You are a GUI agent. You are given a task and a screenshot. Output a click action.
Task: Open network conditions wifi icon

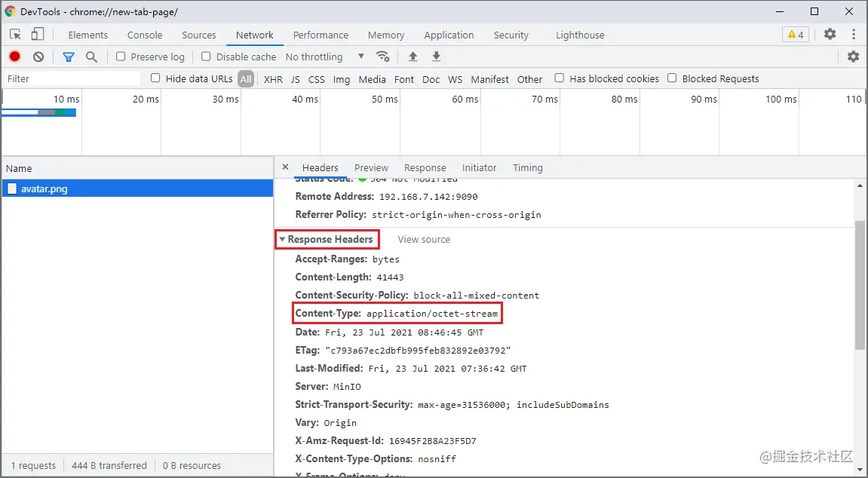(382, 57)
